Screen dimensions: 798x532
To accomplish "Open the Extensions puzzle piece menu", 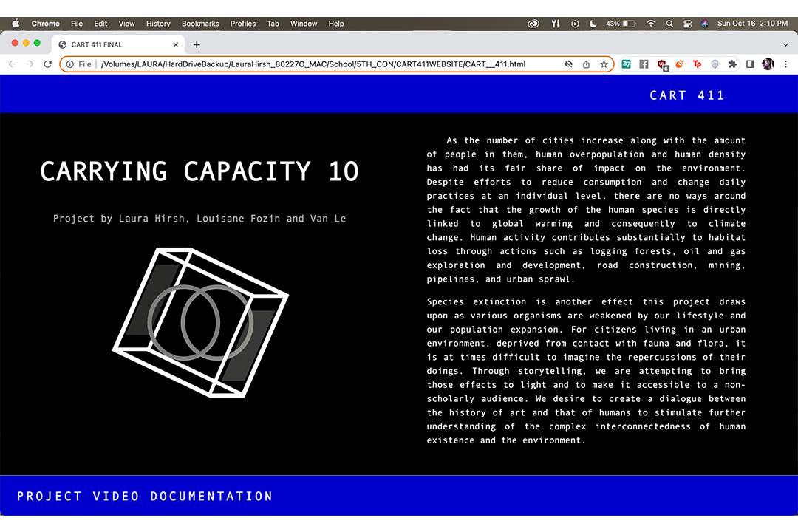I will point(732,64).
